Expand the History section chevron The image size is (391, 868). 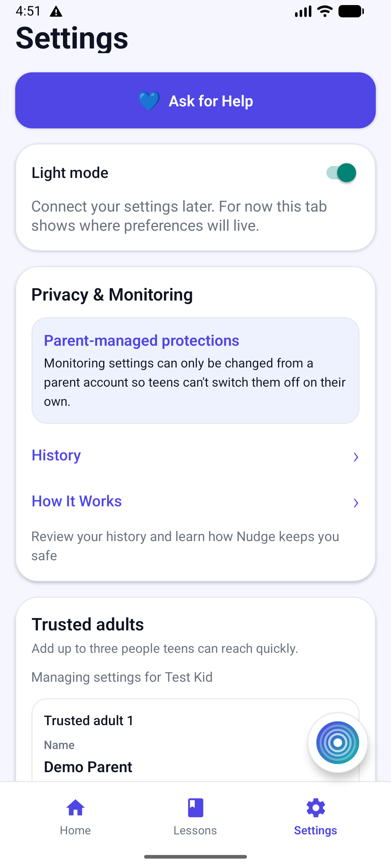click(x=356, y=457)
